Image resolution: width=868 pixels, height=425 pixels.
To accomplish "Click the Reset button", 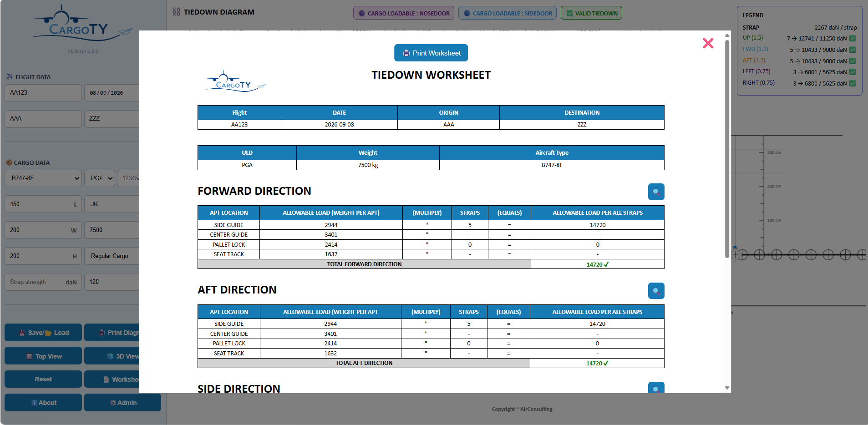I will [x=43, y=379].
